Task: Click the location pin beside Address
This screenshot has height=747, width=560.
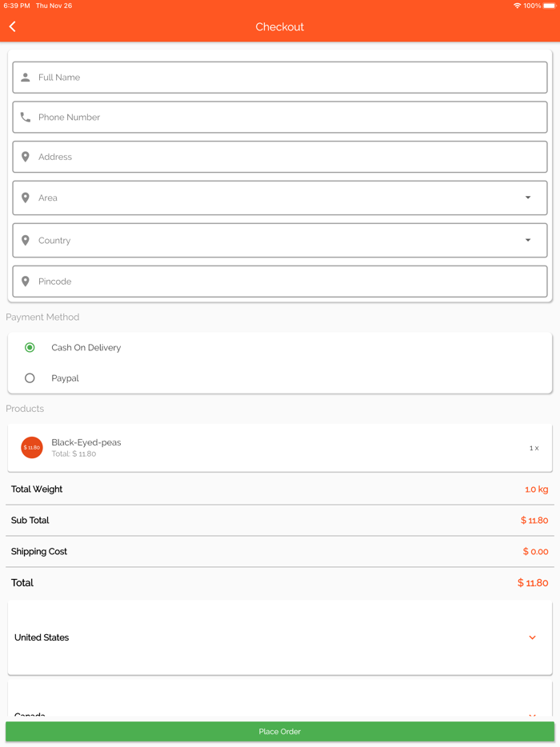Action: [26, 158]
